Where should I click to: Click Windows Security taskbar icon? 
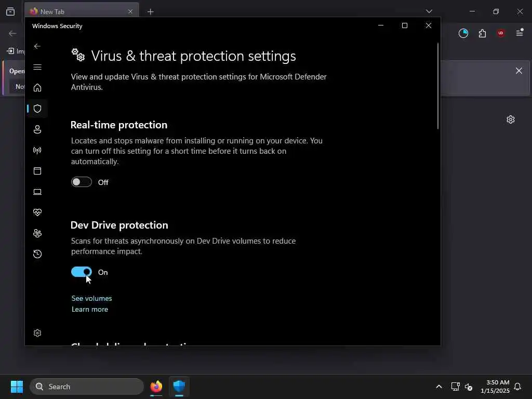179,387
